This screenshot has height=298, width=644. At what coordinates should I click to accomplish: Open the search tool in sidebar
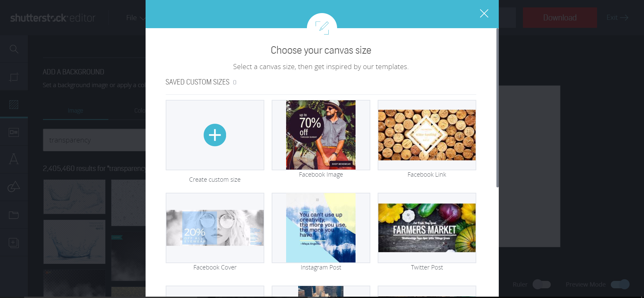[x=14, y=49]
